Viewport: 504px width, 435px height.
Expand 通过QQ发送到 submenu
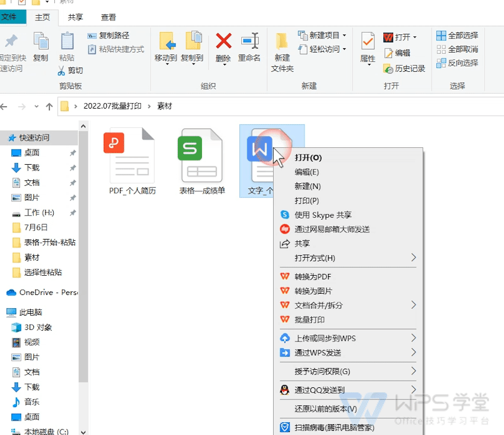[348, 390]
